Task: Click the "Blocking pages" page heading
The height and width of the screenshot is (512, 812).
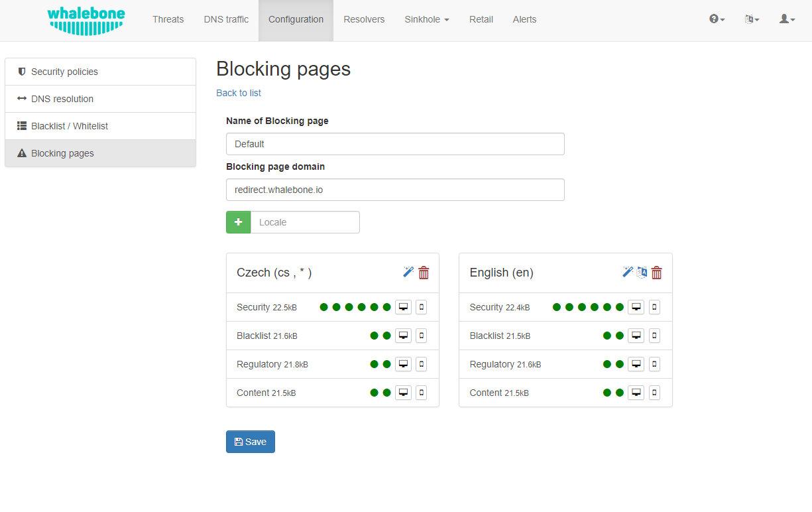Action: [283, 69]
